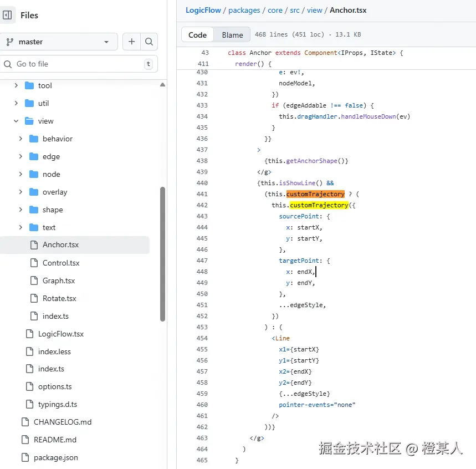Open packages breadcrumb link
Viewport: 476px width, 469px height.
pos(244,11)
